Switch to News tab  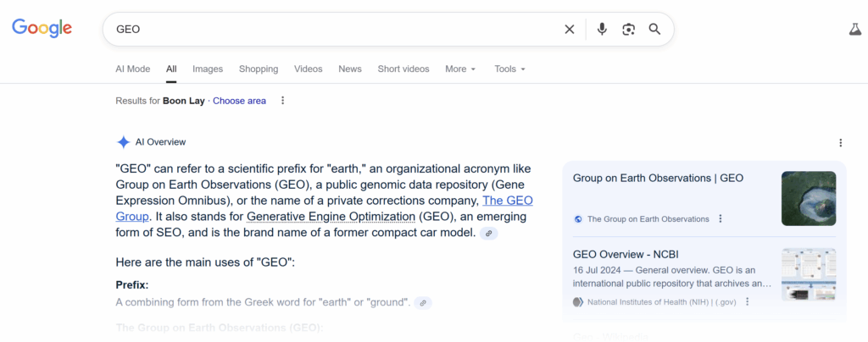(x=350, y=69)
